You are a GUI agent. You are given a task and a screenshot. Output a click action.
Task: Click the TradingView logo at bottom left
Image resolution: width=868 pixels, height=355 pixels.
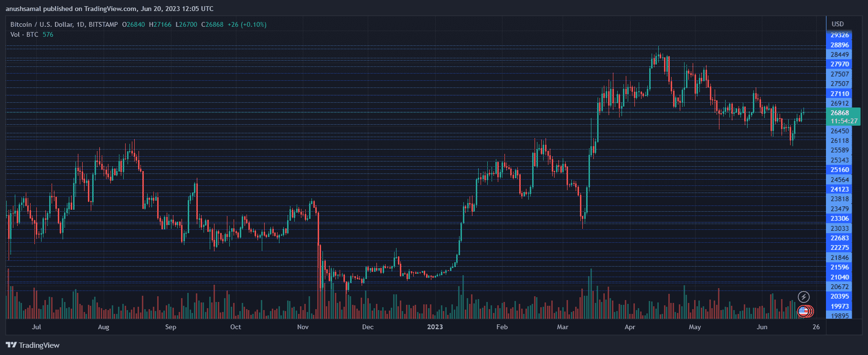pos(33,345)
